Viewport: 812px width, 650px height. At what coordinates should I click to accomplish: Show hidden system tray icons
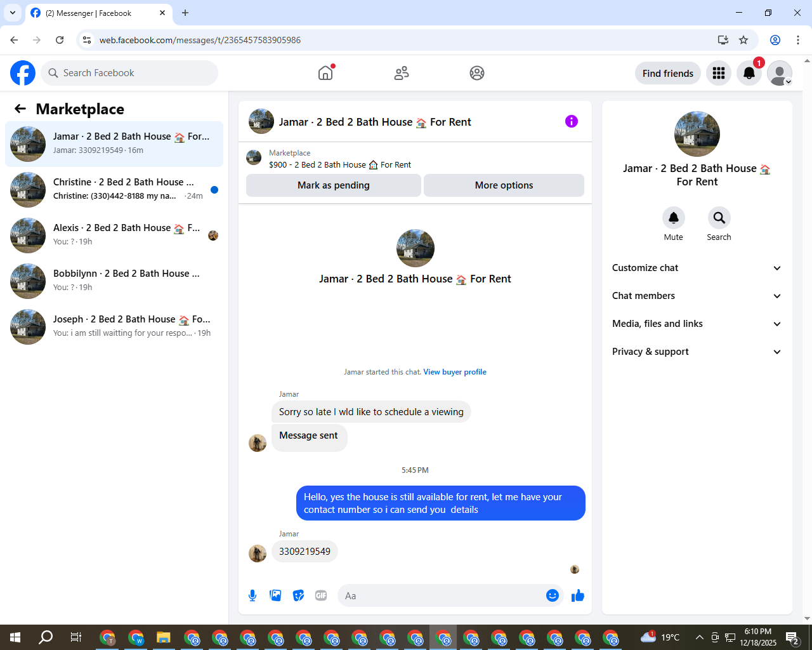point(700,637)
